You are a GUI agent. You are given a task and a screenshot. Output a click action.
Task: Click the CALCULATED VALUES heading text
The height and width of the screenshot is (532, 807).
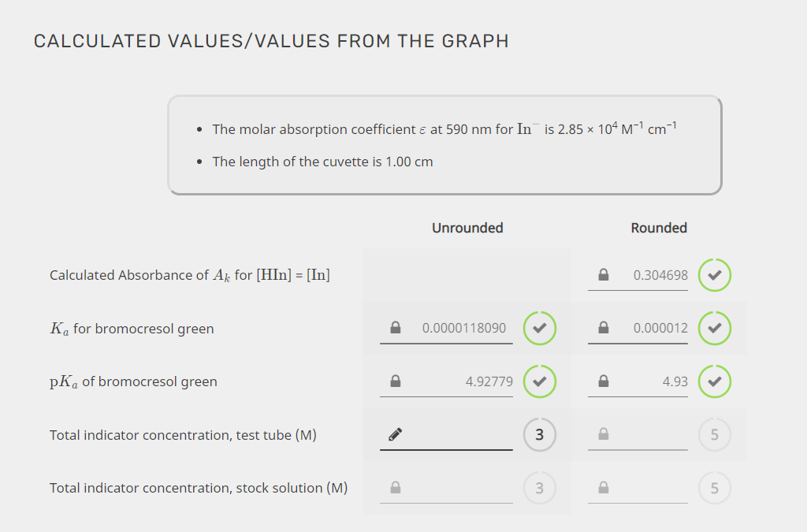[x=270, y=41]
